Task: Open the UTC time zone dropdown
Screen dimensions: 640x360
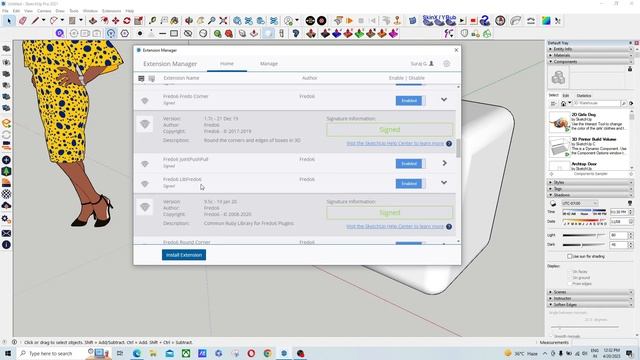Action: tap(580, 203)
